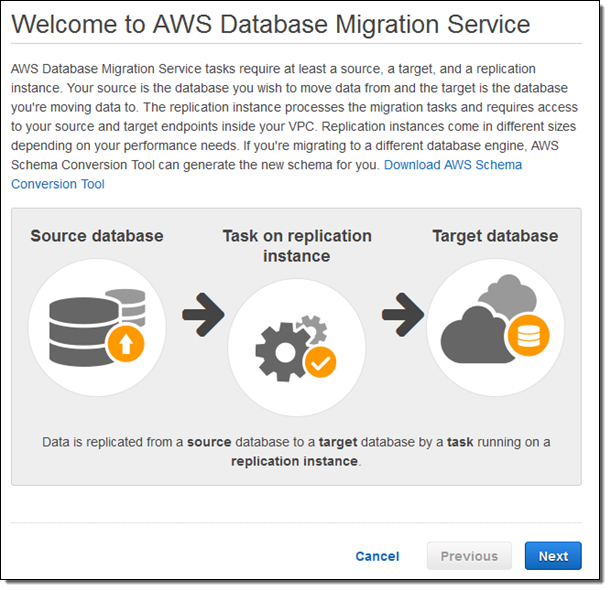The width and height of the screenshot is (610, 590).
Task: Click the "Source database" heading
Action: pos(97,236)
